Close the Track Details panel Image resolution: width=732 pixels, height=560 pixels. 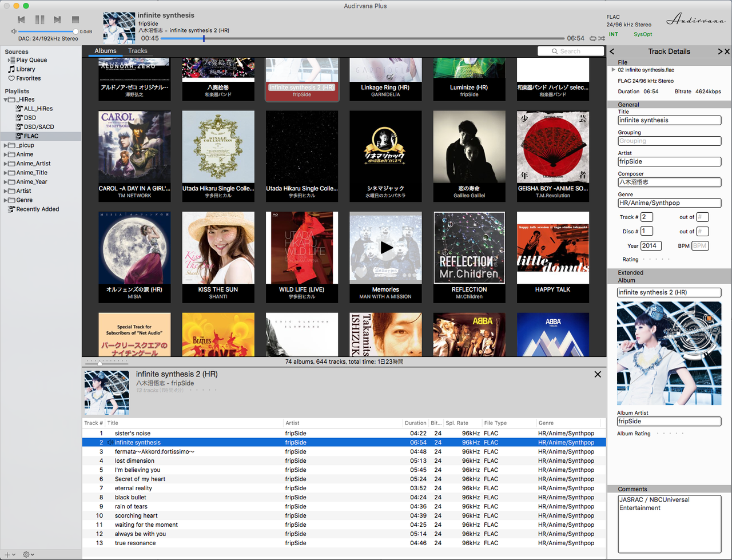pos(727,51)
